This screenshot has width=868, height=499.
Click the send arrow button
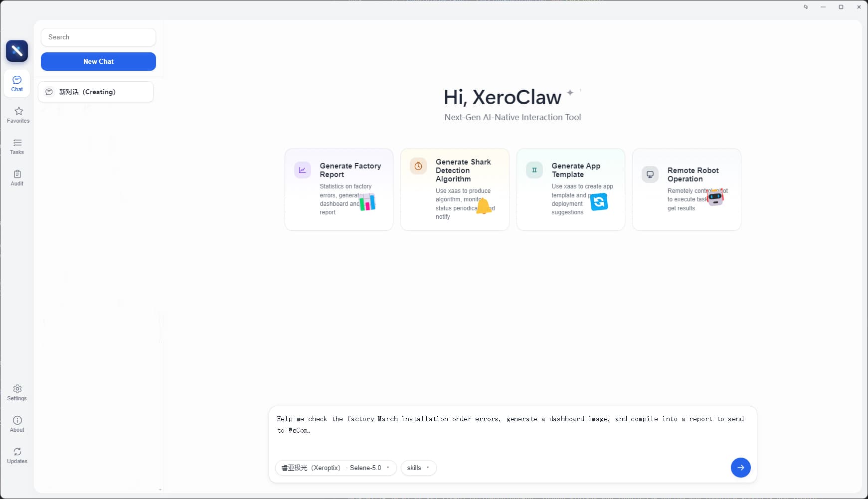(740, 468)
